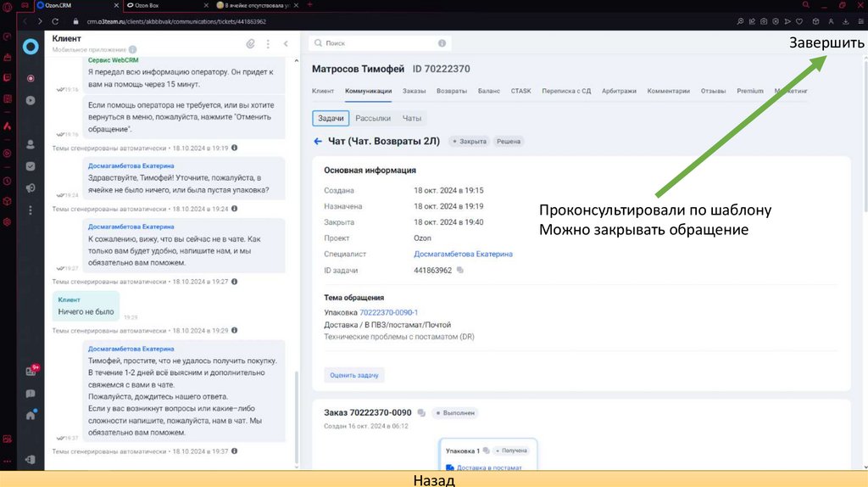Reload the page with the browser refresh icon
This screenshot has height=487, width=868.
55,21
